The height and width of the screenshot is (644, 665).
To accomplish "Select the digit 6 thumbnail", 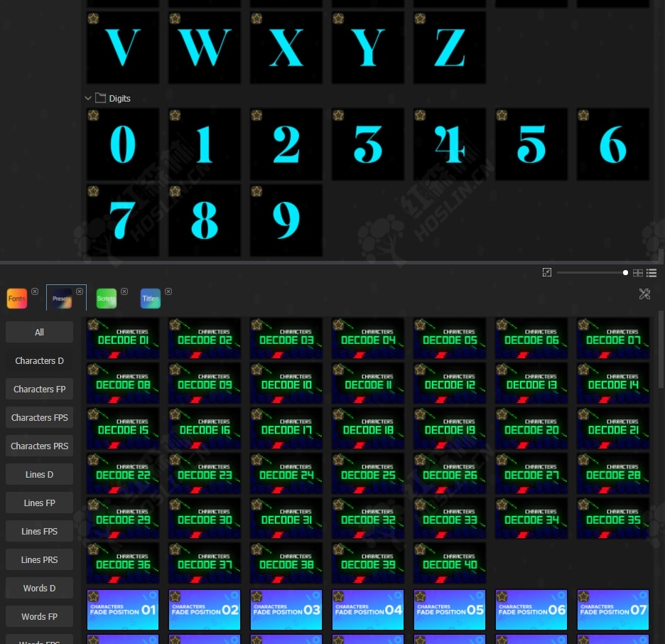I will tap(613, 144).
